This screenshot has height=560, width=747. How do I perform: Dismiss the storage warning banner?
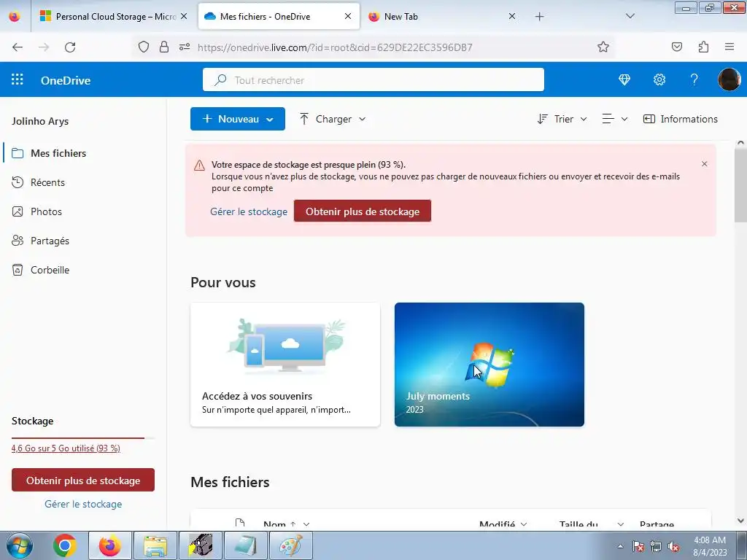click(704, 164)
